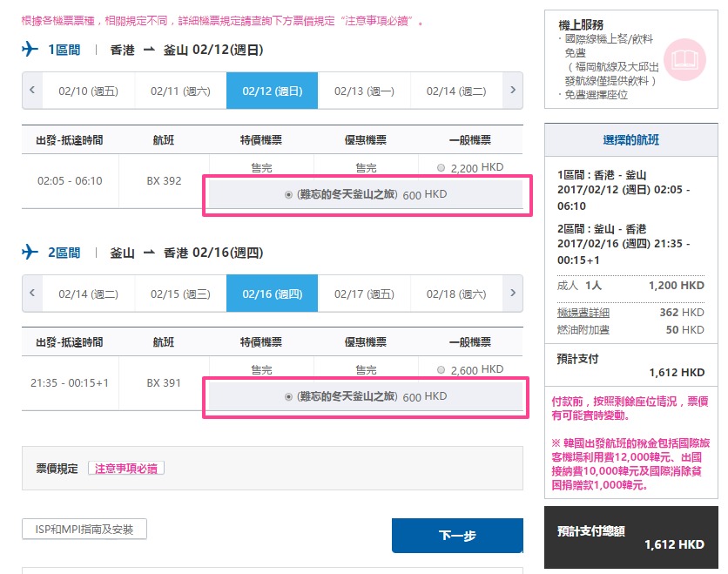
Task: Show earlier dates for the 香港→釜山 segment
Action: coord(32,90)
